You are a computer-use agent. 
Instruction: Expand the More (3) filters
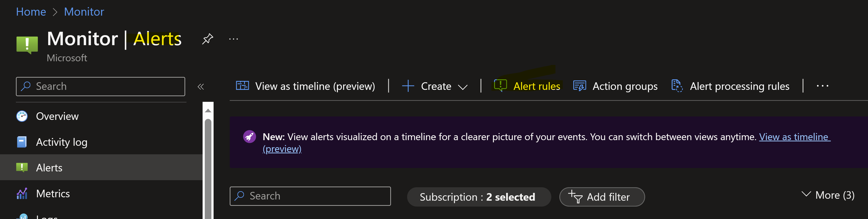(x=828, y=195)
